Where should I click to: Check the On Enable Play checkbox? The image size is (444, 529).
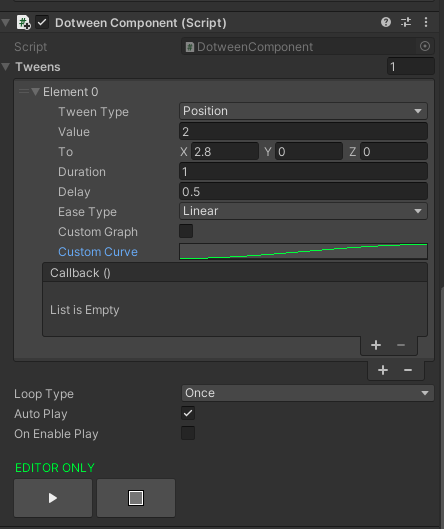(x=188, y=433)
